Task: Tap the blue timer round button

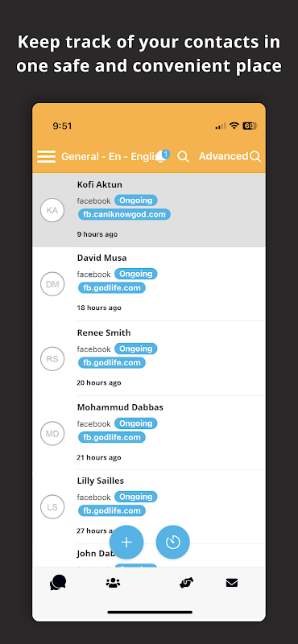Action: pos(172,542)
